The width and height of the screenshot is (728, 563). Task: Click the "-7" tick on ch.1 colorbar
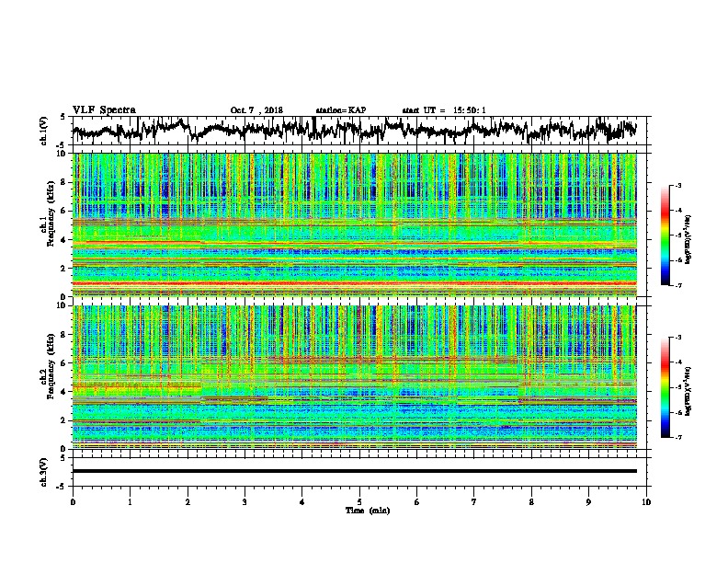[678, 285]
